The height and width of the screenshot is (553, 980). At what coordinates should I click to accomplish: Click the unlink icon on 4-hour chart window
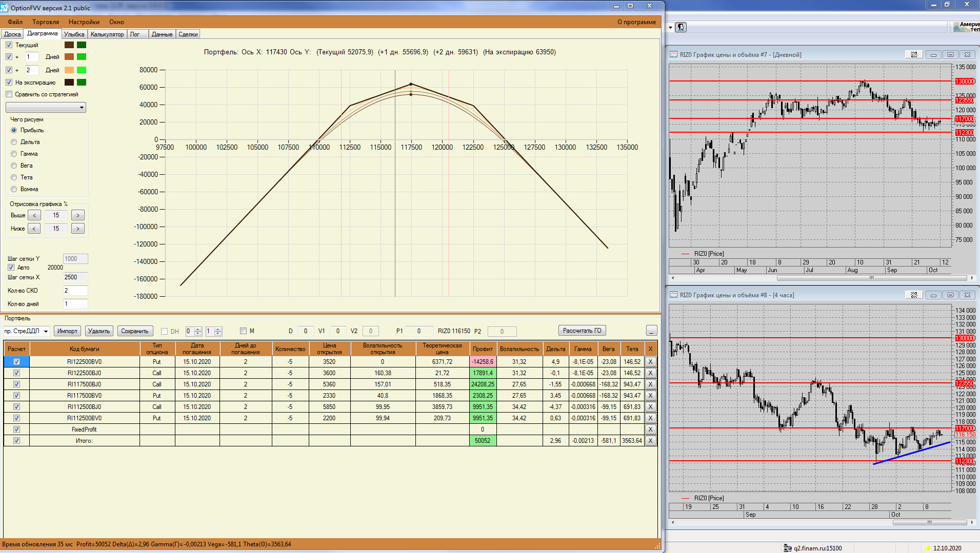[x=914, y=295]
